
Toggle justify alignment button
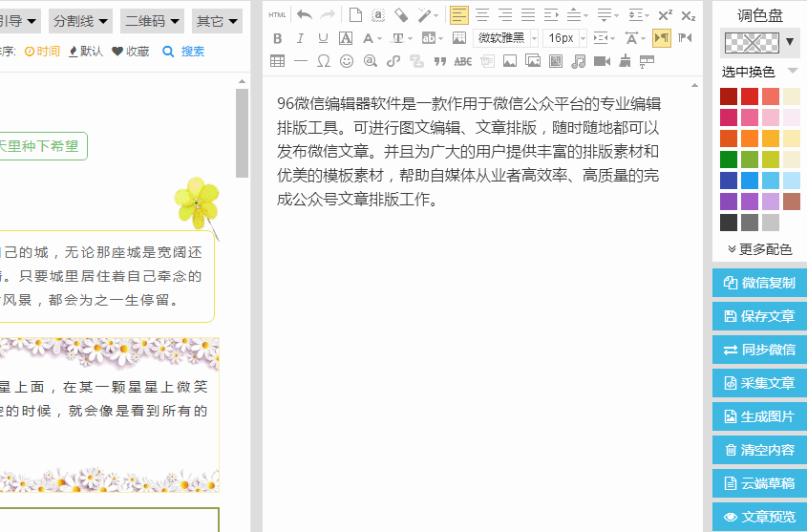[528, 15]
